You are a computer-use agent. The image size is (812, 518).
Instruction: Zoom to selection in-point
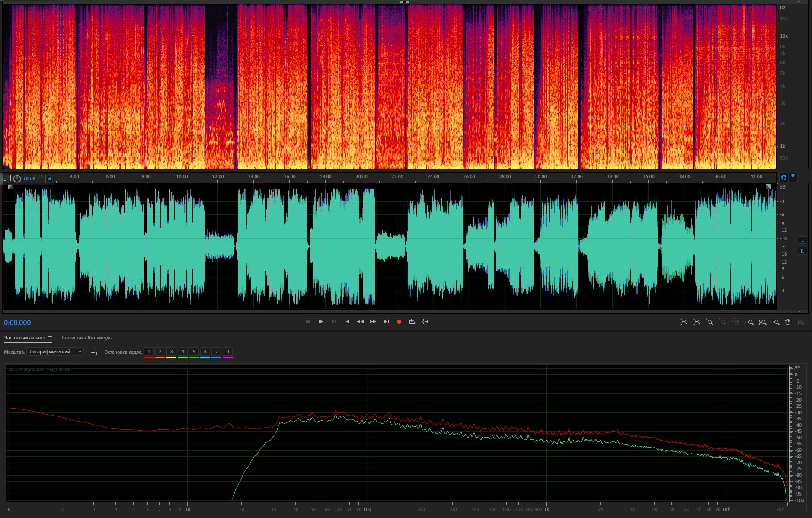point(749,322)
